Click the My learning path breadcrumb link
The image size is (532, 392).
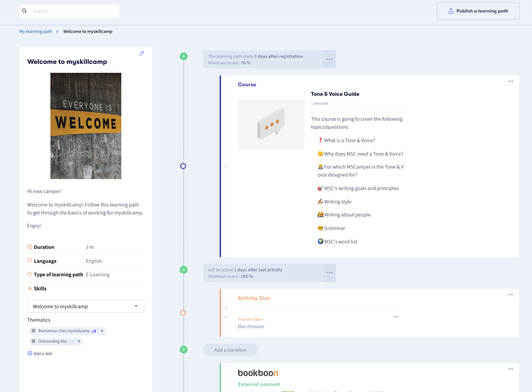35,31
